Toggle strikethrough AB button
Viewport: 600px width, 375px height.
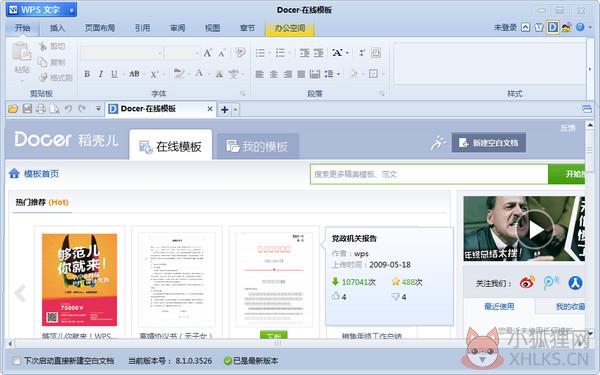tap(134, 74)
